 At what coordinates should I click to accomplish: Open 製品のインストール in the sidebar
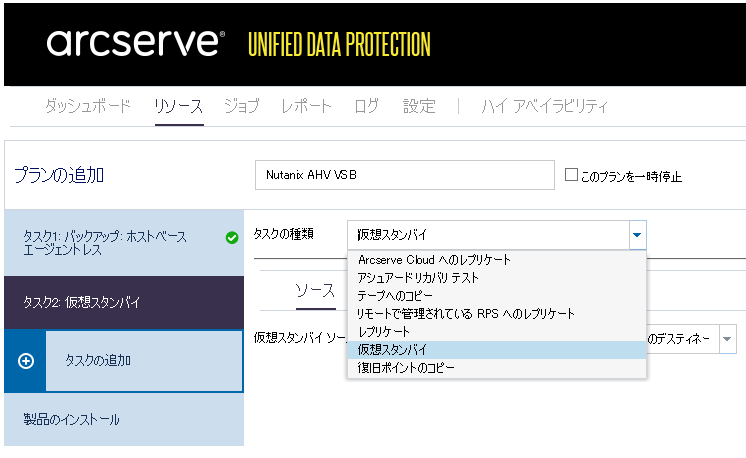[124, 419]
